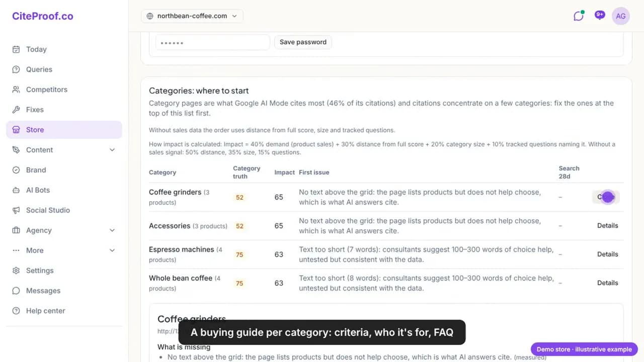
Task: Click the AI Bots robot icon
Action: point(16,190)
